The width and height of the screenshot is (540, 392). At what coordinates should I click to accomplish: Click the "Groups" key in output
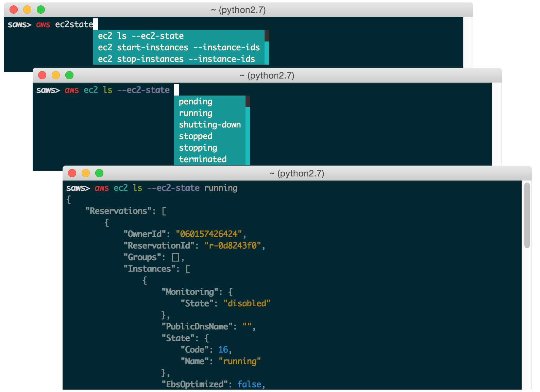(x=142, y=257)
